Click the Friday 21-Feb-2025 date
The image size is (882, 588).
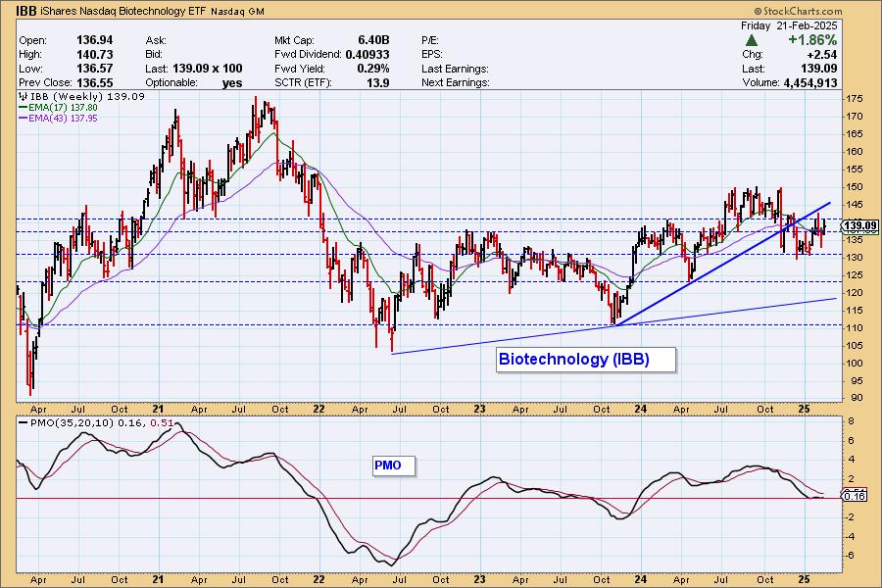pyautogui.click(x=789, y=25)
